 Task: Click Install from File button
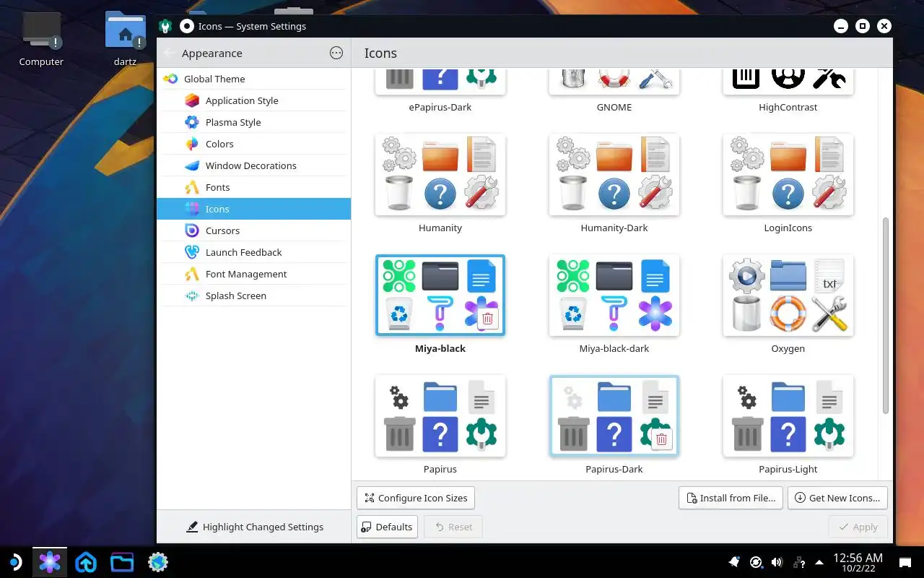point(731,498)
